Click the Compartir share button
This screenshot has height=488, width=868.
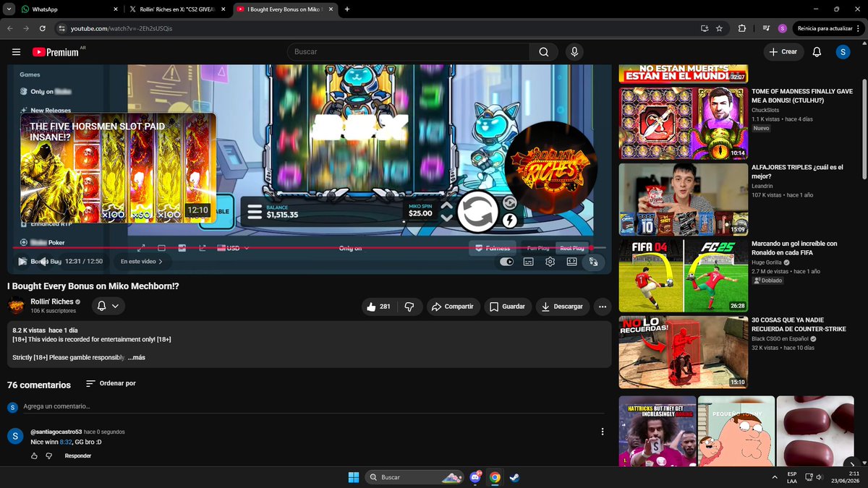coord(452,307)
